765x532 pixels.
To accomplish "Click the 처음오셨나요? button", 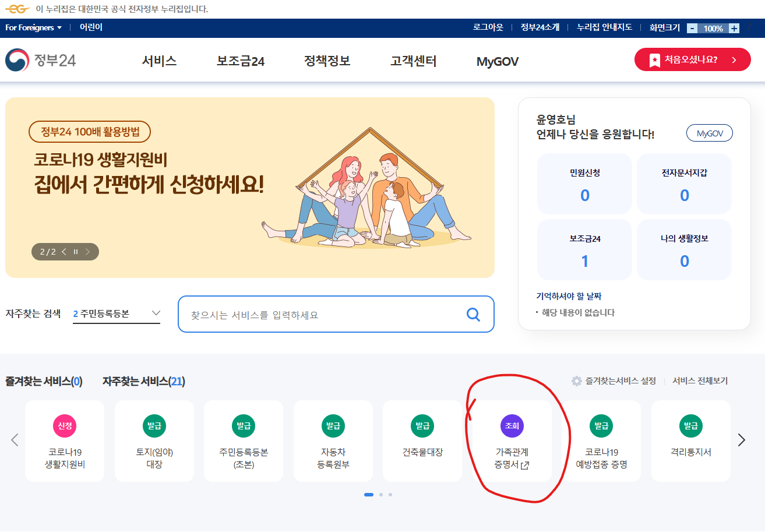I will point(692,59).
